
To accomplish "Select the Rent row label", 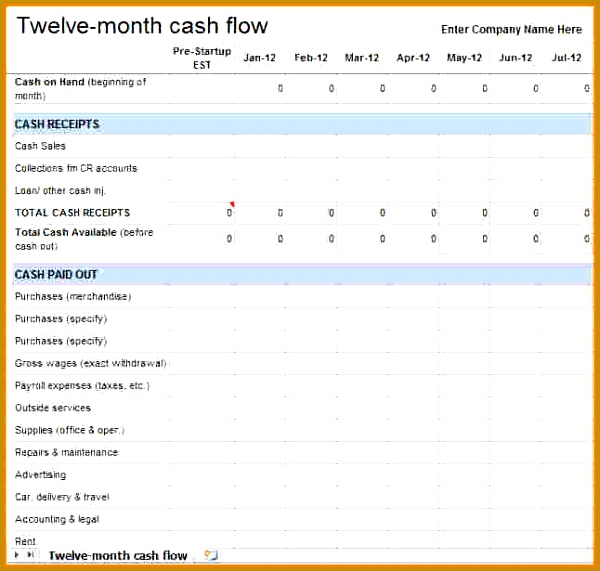I will tap(25, 541).
